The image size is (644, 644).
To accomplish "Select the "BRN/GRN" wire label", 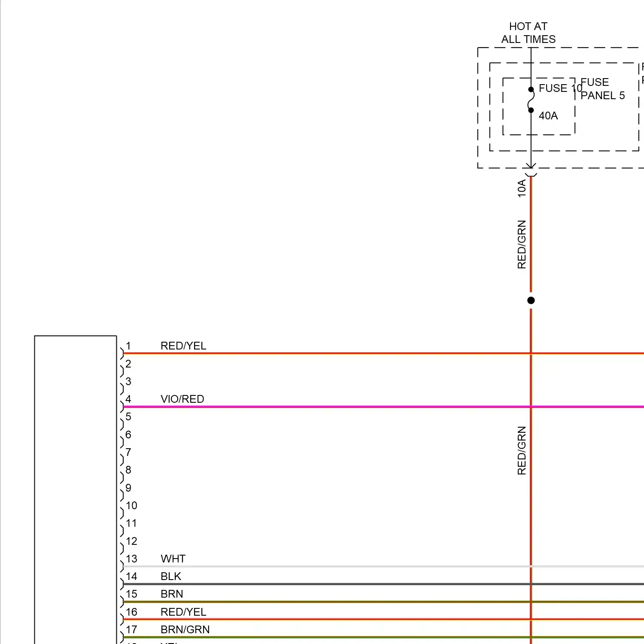I will click(185, 629).
